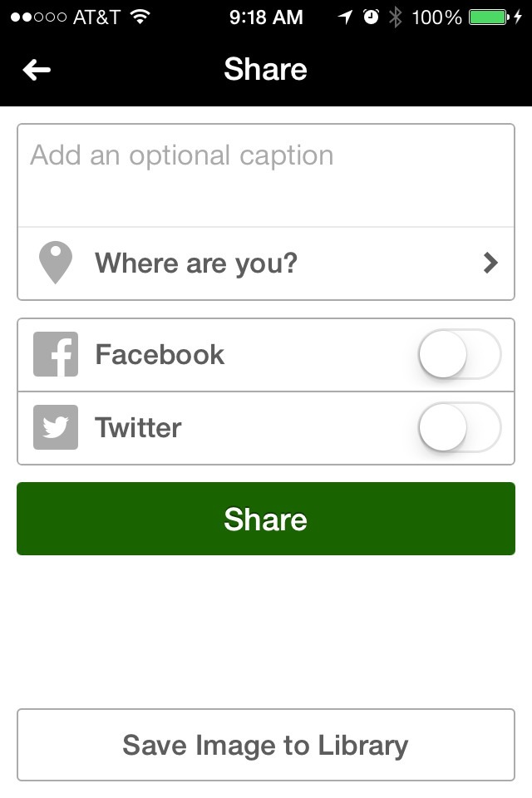Tap the alarm clock status icon
This screenshot has height=798, width=532.
[371, 17]
